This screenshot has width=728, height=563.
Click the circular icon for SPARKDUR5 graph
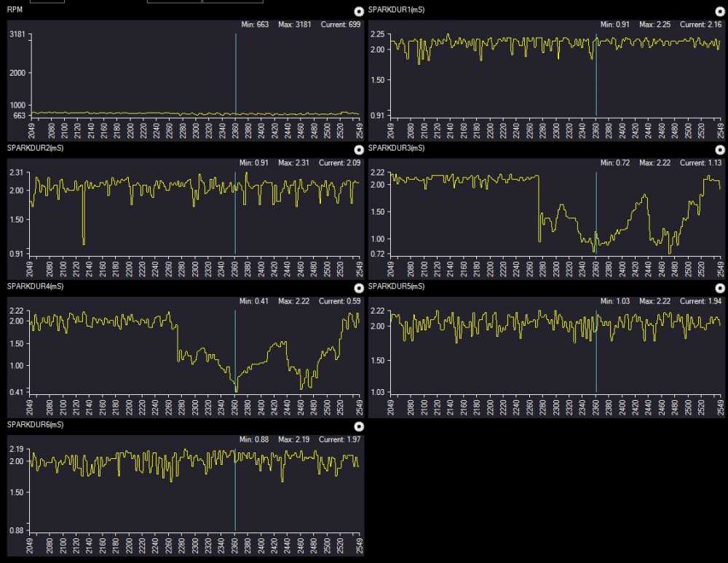[719, 288]
